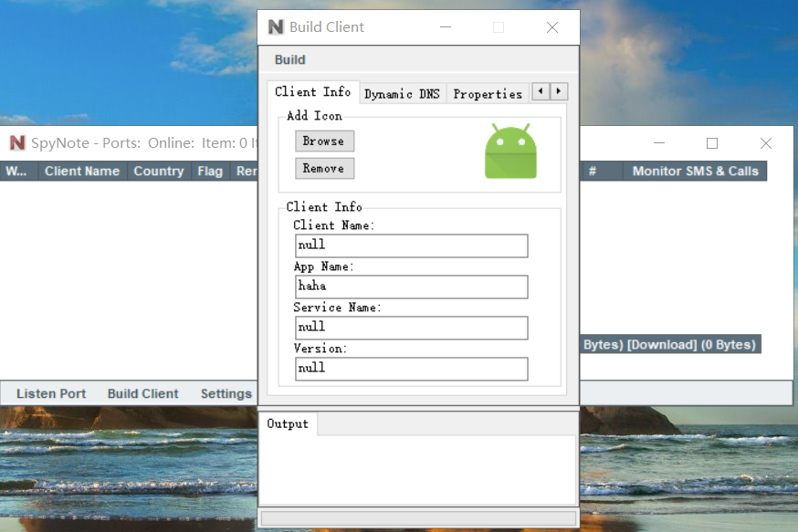The width and height of the screenshot is (798, 532).
Task: Focus the Client Name input field
Action: coord(411,245)
